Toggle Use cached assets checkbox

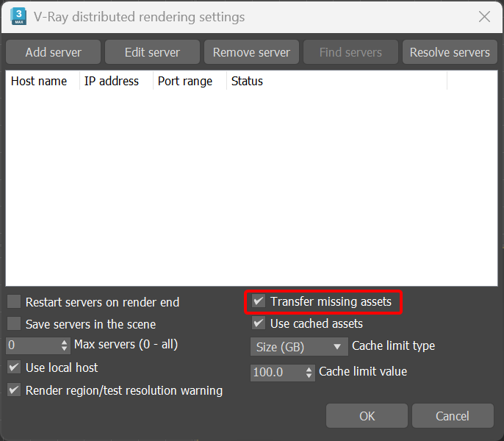[259, 323]
